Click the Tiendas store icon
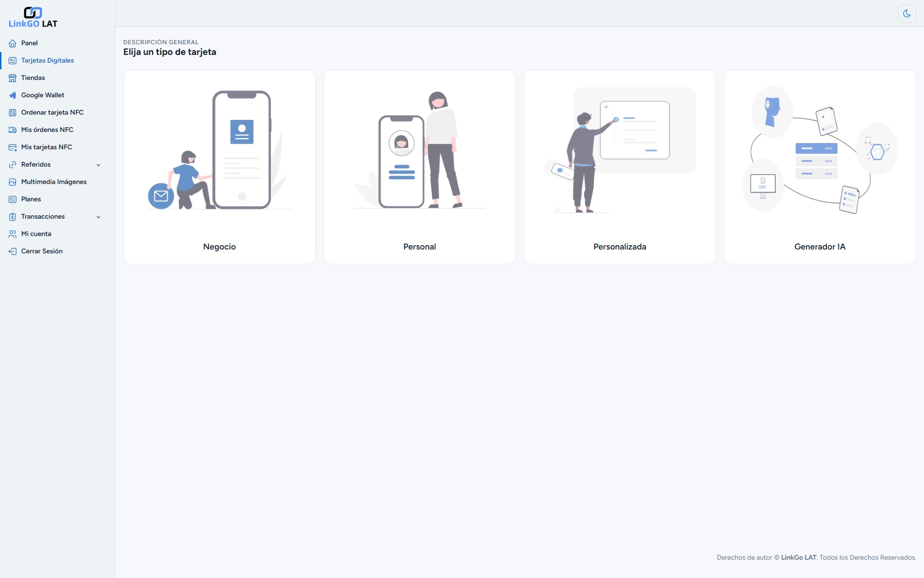The width and height of the screenshot is (924, 578). 13,78
